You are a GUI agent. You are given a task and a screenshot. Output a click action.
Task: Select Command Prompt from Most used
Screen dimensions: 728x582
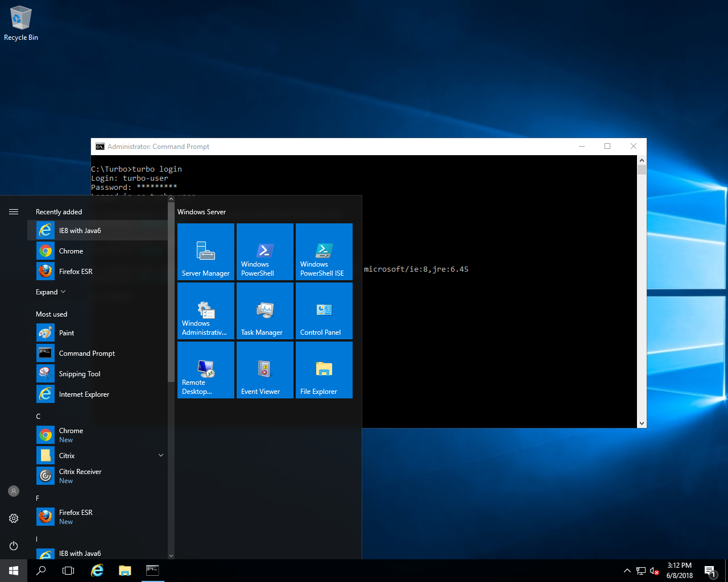pos(86,353)
